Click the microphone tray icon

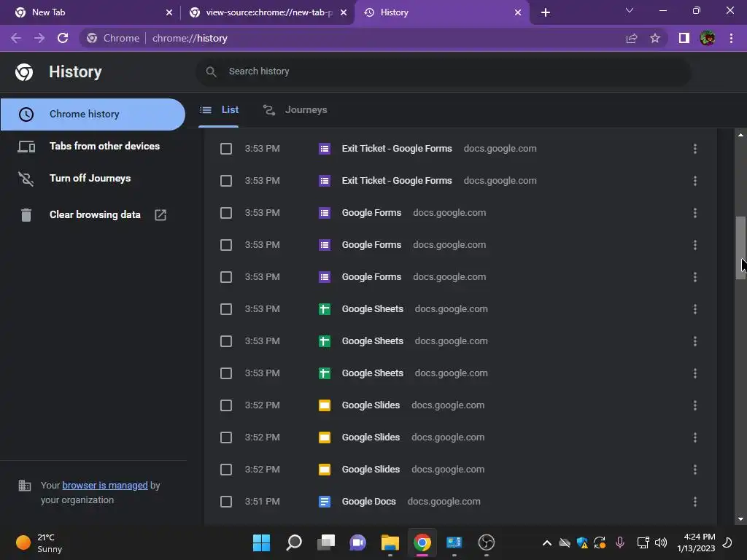[x=620, y=542]
